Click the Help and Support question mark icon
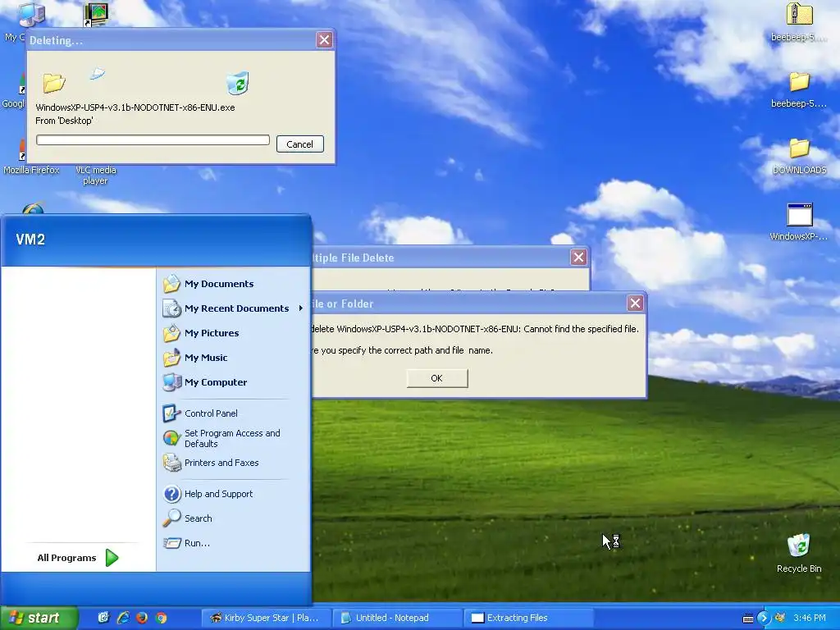Image resolution: width=840 pixels, height=630 pixels. (x=171, y=494)
